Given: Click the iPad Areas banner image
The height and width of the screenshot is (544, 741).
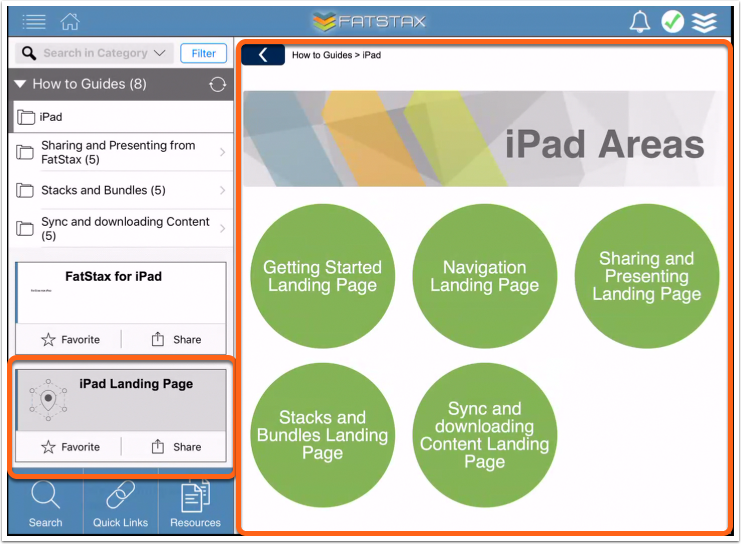Looking at the screenshot, I should point(485,139).
